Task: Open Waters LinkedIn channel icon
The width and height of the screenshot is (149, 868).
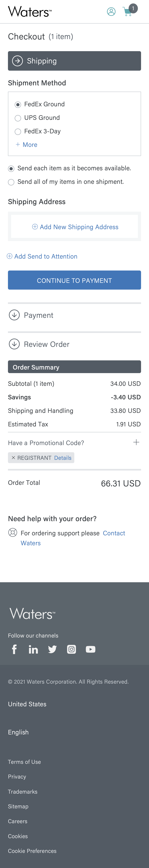Action: click(x=33, y=649)
